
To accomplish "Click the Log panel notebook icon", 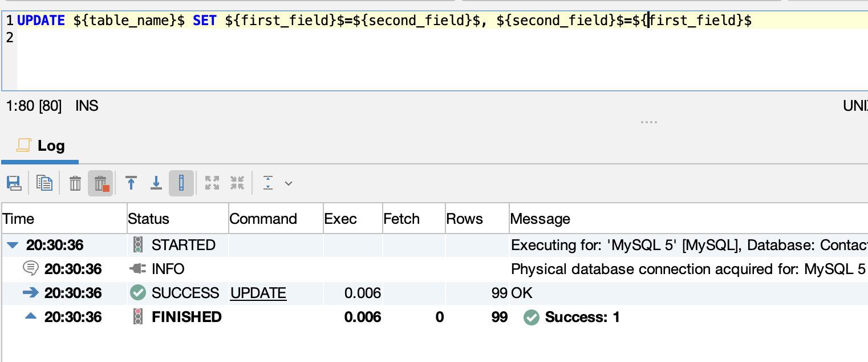I will point(23,145).
